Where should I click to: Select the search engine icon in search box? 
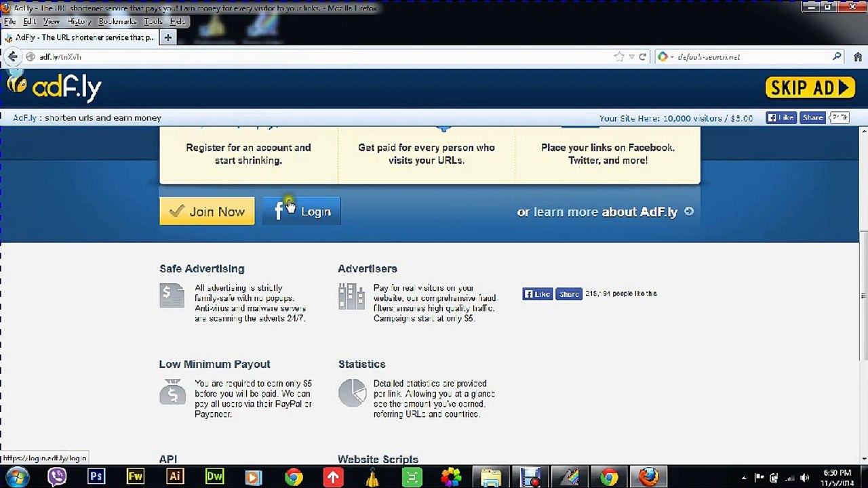click(663, 57)
